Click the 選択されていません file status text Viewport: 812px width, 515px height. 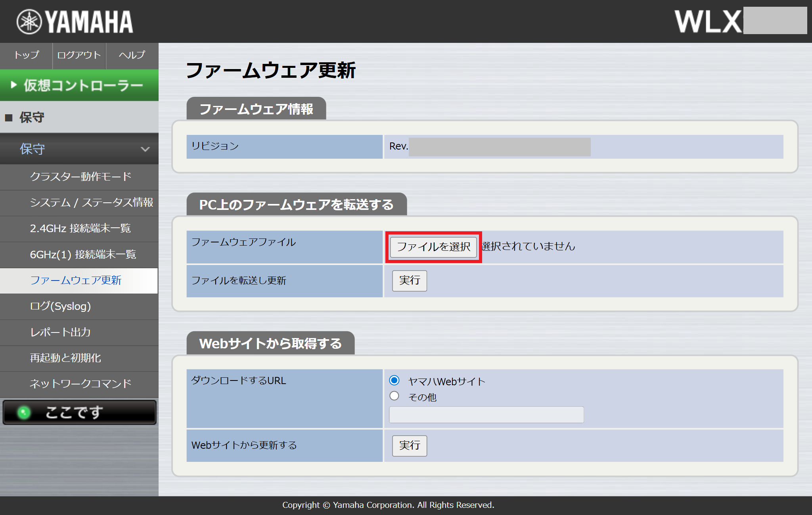pos(528,246)
